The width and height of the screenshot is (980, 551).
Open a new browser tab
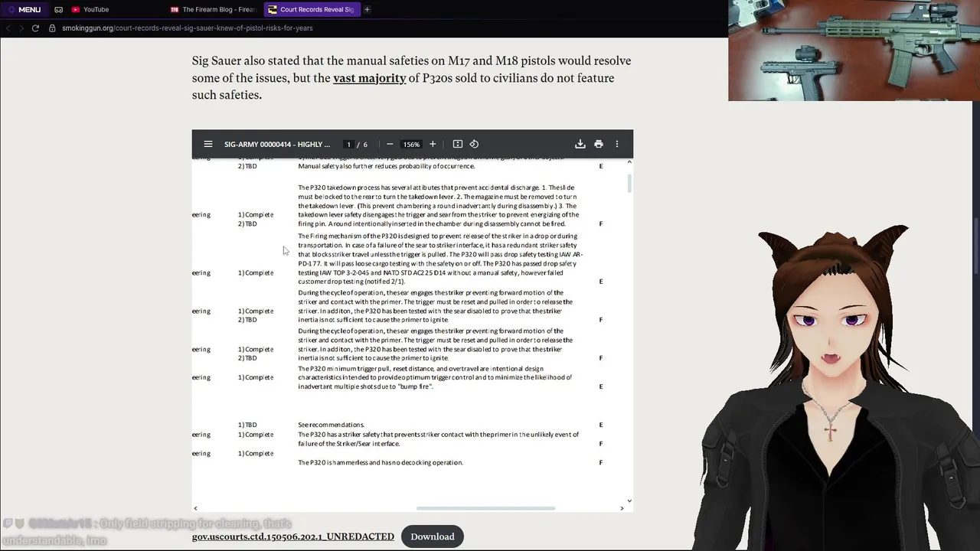367,9
